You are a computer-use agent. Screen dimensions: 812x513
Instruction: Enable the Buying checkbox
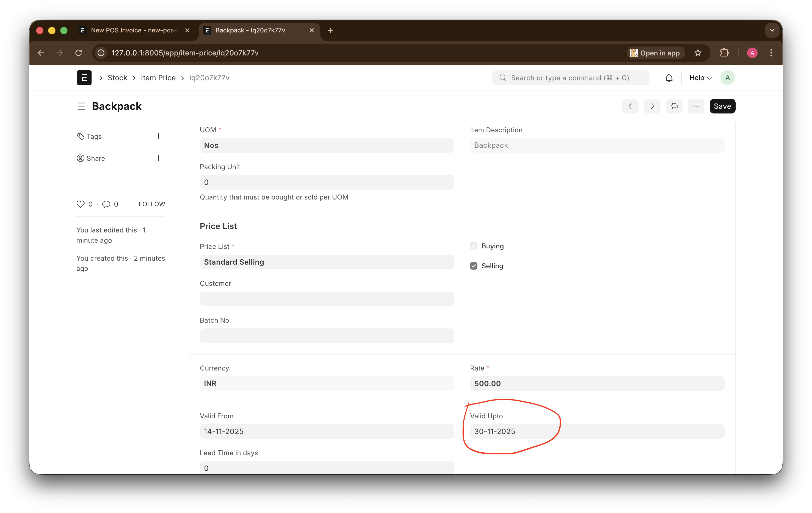473,246
